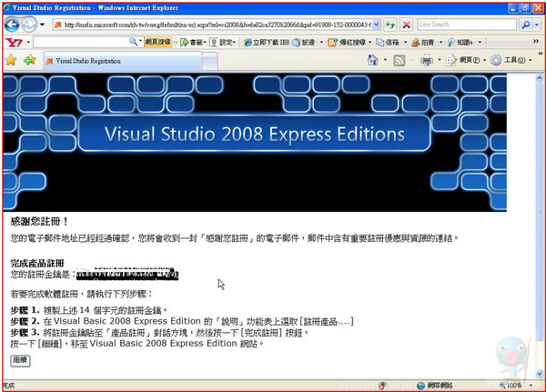Click the 爆紅搜尋 RSS toolbar button
The image size is (546, 392).
(x=347, y=43)
